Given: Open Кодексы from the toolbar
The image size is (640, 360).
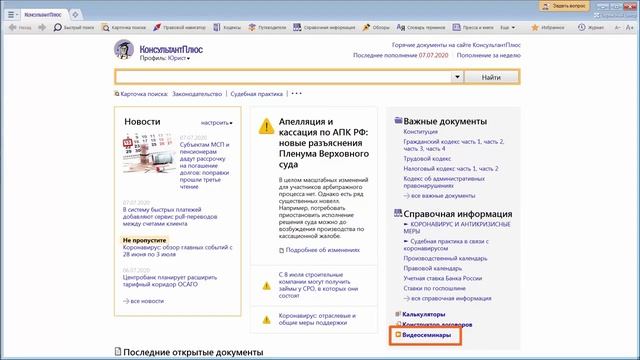Looking at the screenshot, I should point(227,27).
